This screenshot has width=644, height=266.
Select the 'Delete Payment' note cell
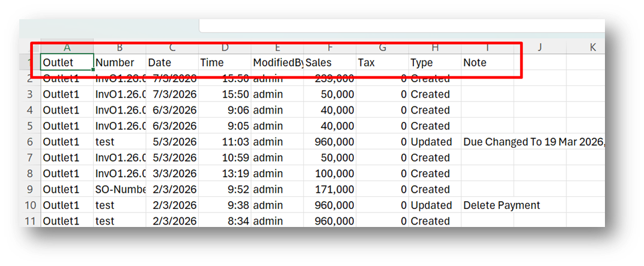click(x=501, y=205)
